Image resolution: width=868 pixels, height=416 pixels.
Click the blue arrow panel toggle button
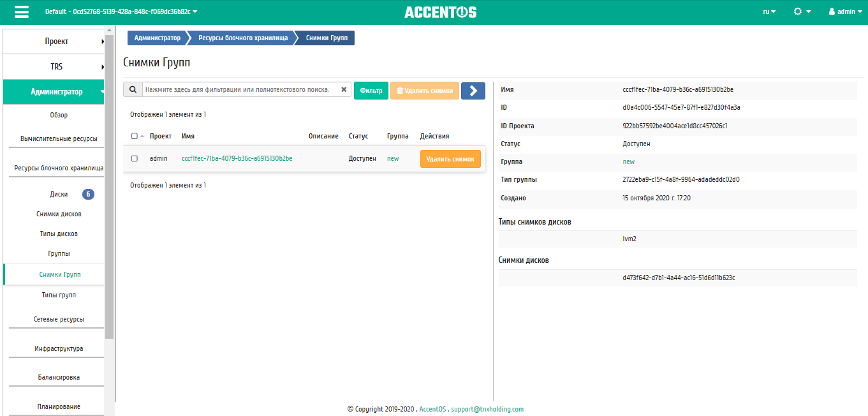point(473,91)
